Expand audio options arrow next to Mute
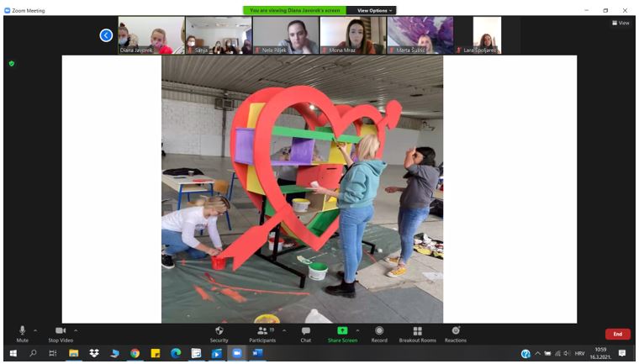The height and width of the screenshot is (364, 639). [35, 330]
